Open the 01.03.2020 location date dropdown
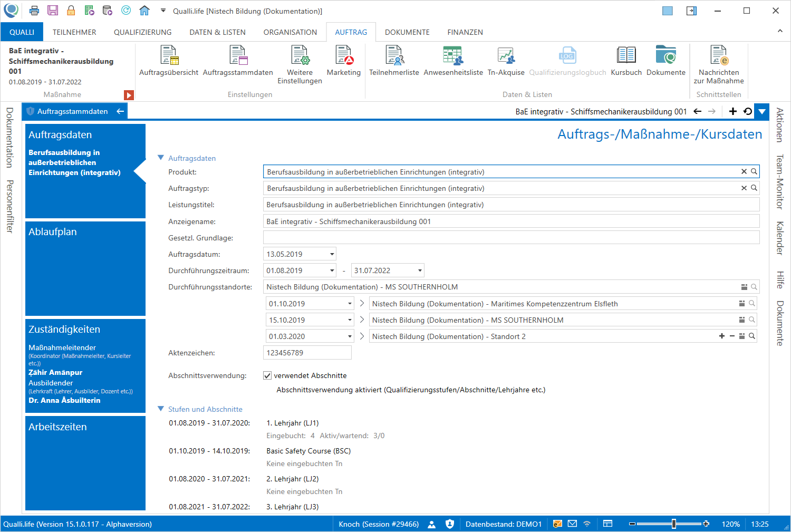This screenshot has width=791, height=532. click(350, 336)
